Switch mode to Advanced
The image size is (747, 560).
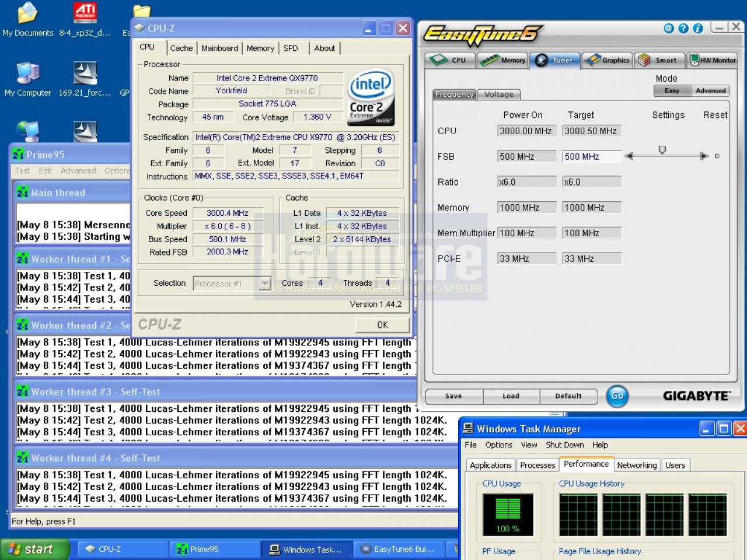click(710, 91)
